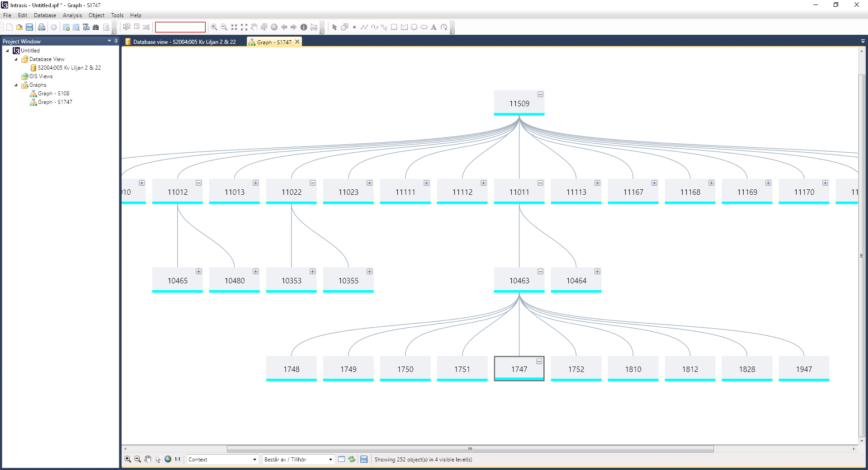Collapse node 11509
Viewport: 868px width, 470px height.
[540, 94]
